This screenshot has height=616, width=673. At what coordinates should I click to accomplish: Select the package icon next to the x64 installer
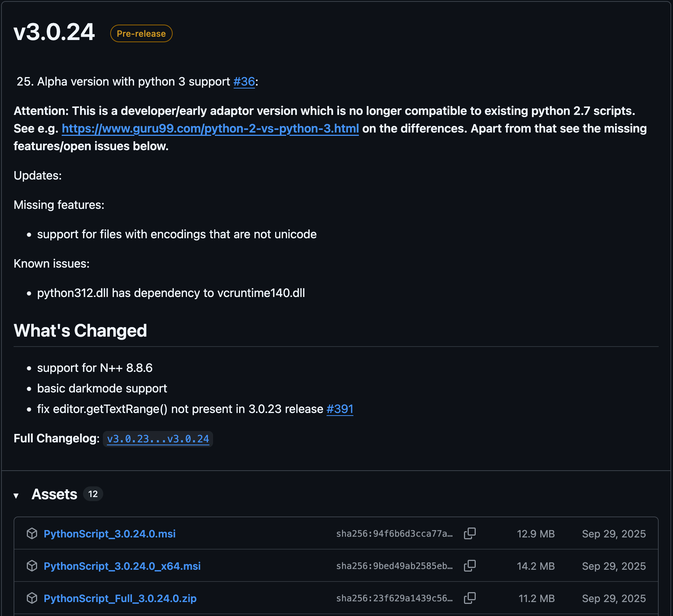pyautogui.click(x=32, y=565)
